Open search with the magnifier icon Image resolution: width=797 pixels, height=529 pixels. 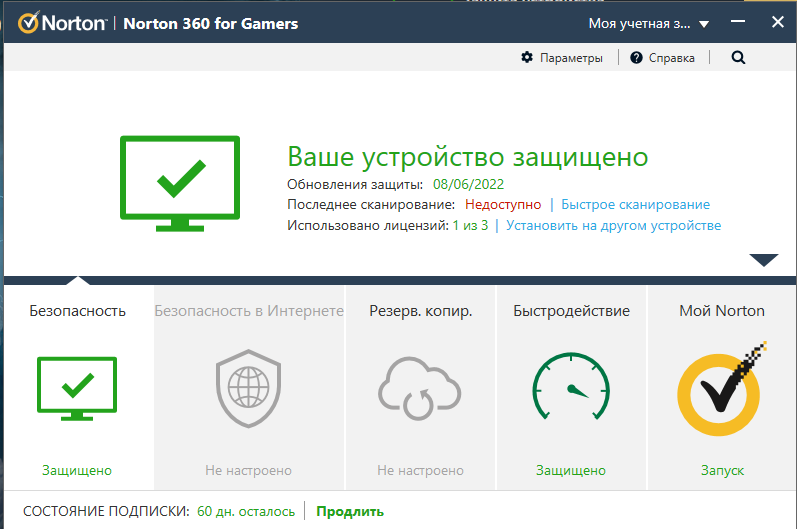click(739, 57)
